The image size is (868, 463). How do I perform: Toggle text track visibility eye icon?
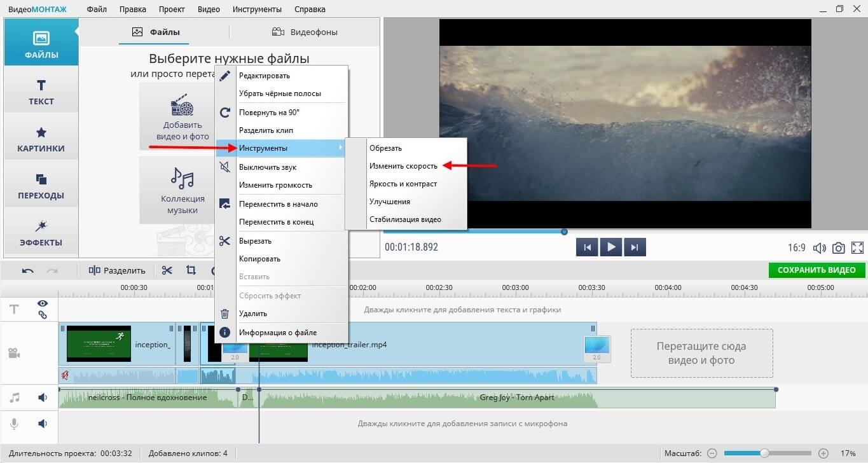43,304
